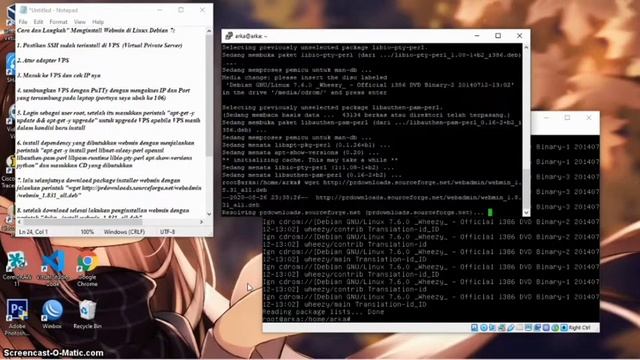
Task: Click PuTTY terminal scrollbar down arrow
Action: pos(526,212)
